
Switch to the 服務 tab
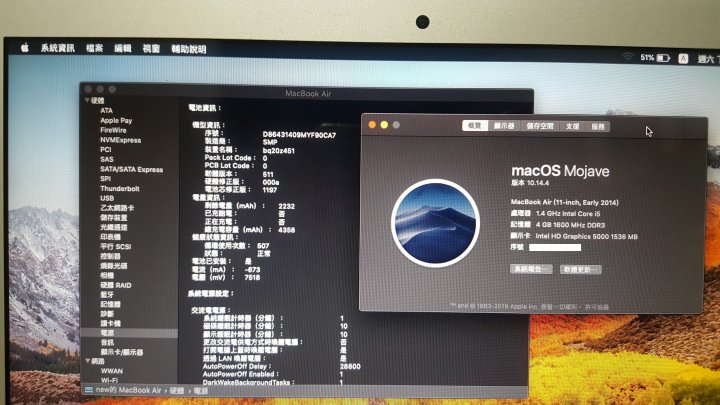coord(597,127)
